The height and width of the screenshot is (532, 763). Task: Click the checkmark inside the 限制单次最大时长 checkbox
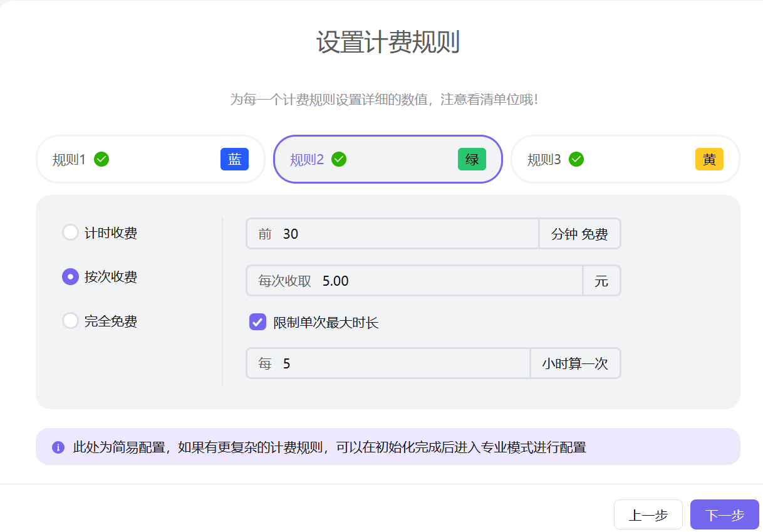click(257, 322)
